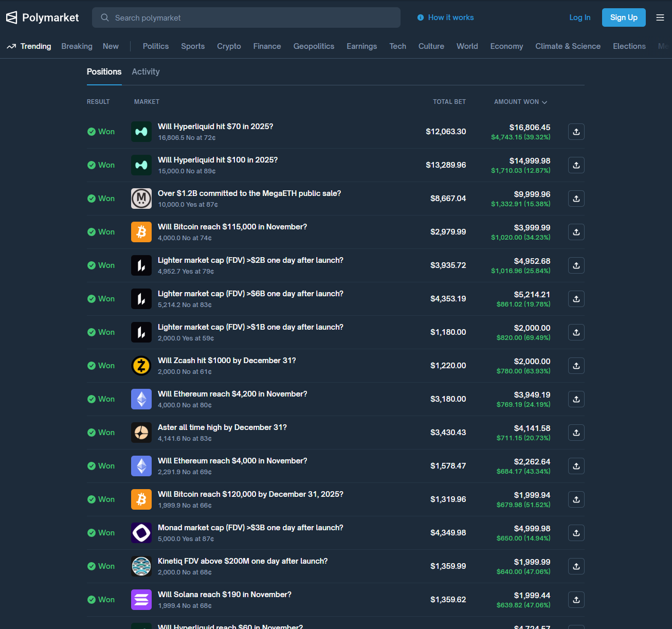Click the Log In link
672x629 pixels.
[579, 17]
